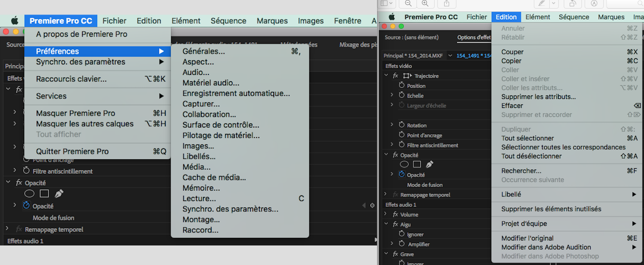Screen dimensions: 644x265
Task: Toggle the Amplifier animation stopwatch
Action: [x=402, y=244]
